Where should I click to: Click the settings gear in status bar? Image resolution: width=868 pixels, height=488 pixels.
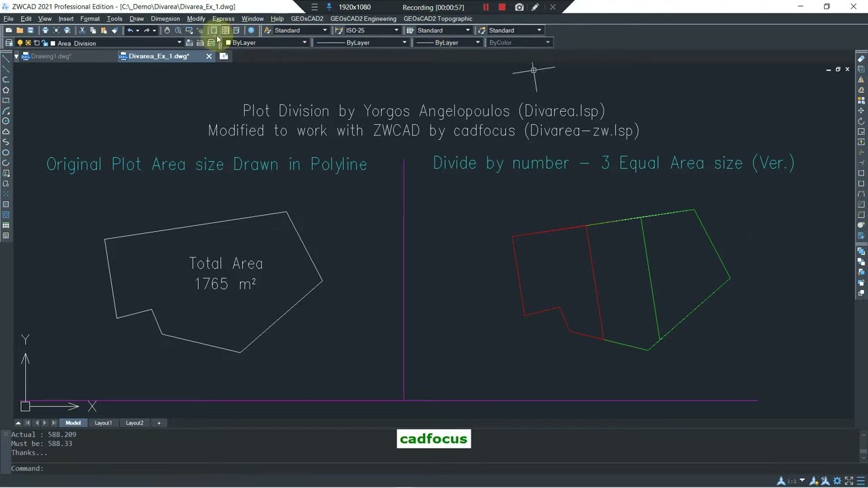pos(837,481)
